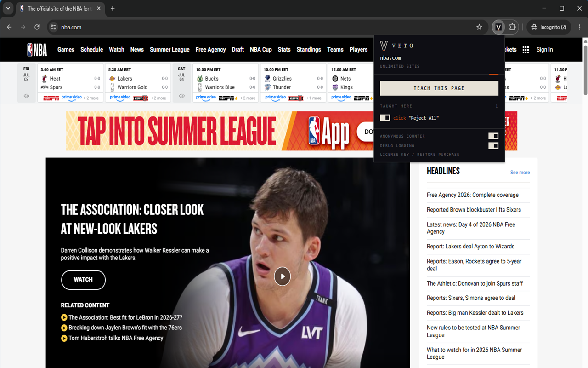
Task: Read "Reported Brown blockbuster lifts Sixers" headline
Action: (x=474, y=210)
